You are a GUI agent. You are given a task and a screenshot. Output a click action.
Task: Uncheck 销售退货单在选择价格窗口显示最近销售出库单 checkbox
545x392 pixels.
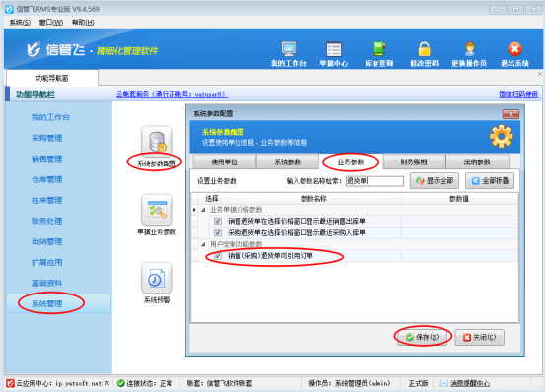coord(218,221)
